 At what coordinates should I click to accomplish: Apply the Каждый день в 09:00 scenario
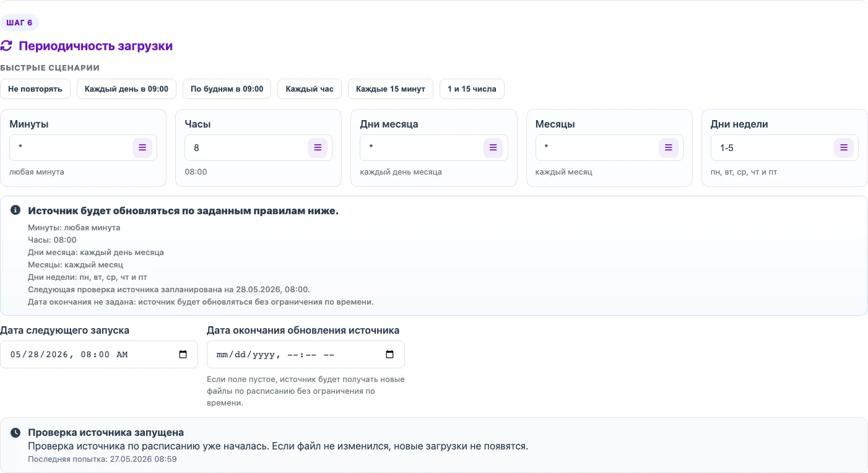tap(126, 89)
